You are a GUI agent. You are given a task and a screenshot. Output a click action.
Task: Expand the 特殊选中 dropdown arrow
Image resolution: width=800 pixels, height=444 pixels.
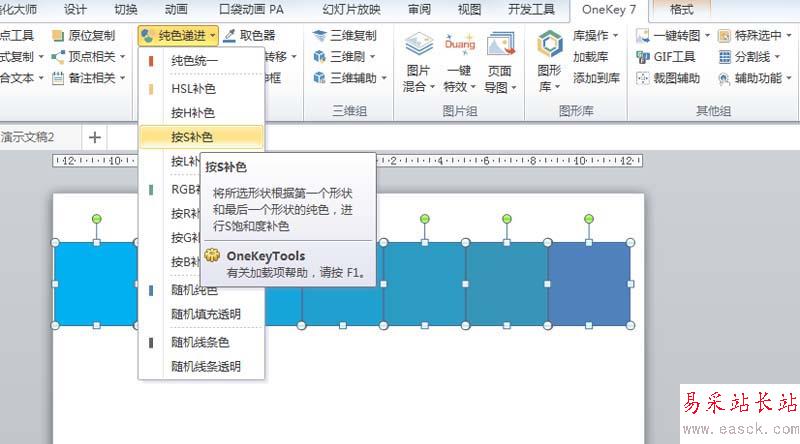(x=789, y=36)
